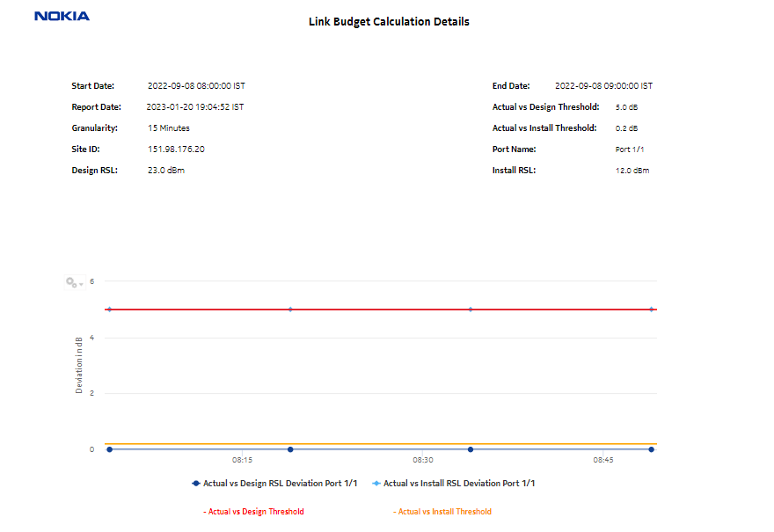Select the install deviation marker at 08:30
Viewport: 774px width, 532px height.
point(471,309)
